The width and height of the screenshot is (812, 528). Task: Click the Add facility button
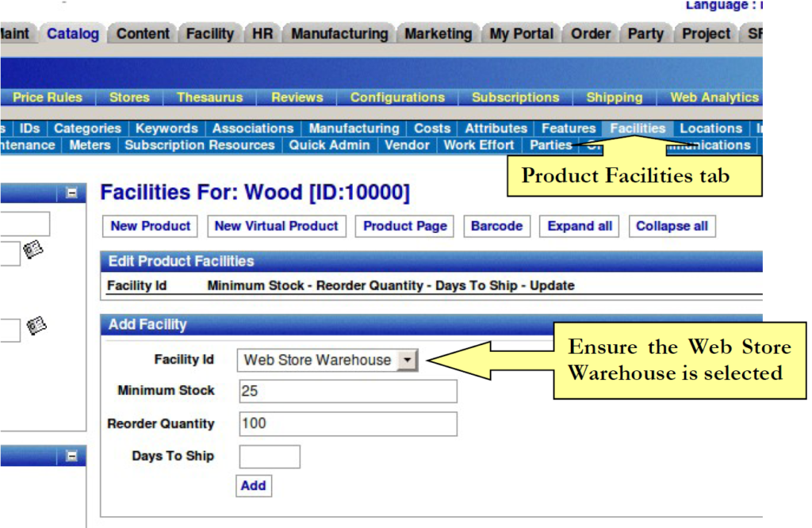pyautogui.click(x=253, y=485)
